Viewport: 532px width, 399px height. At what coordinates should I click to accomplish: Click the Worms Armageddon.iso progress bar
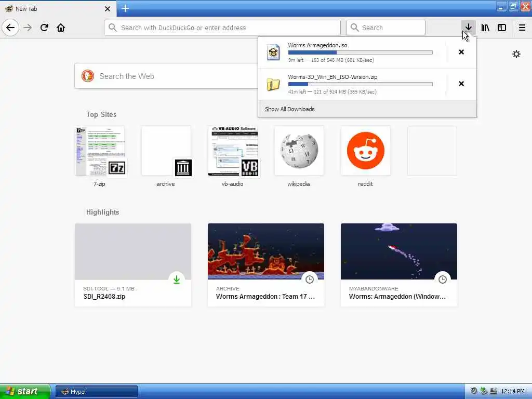point(361,52)
